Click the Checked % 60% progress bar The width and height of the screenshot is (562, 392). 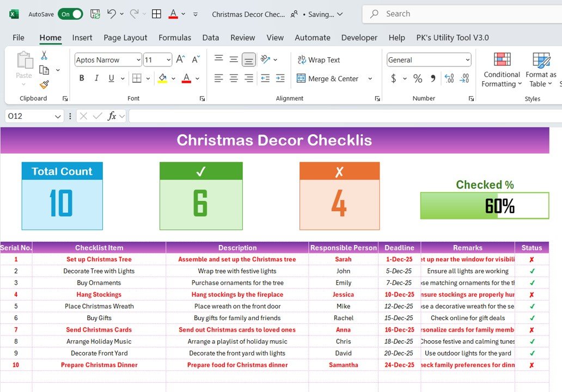click(x=485, y=206)
